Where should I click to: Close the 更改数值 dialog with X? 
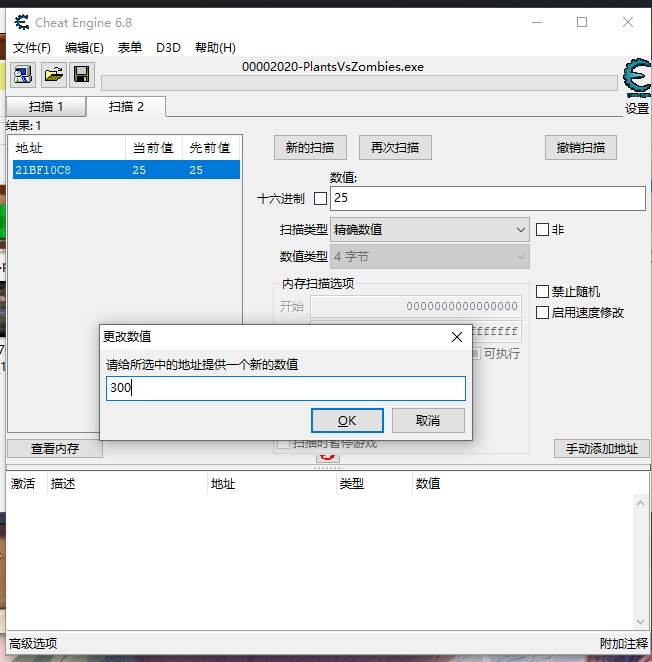[x=456, y=337]
